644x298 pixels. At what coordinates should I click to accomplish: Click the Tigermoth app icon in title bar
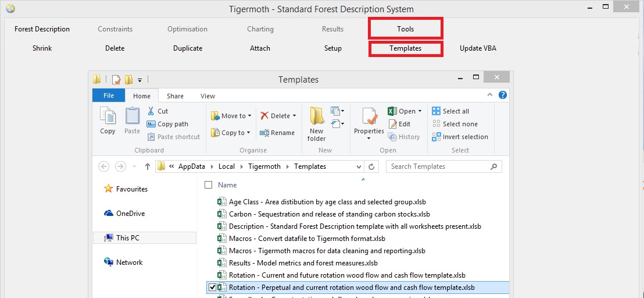pos(10,9)
